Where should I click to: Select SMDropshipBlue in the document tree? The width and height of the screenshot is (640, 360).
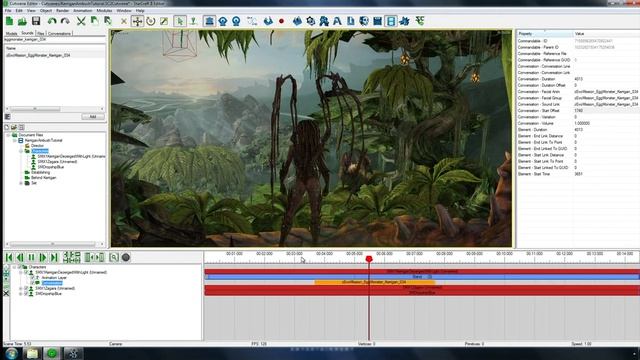(x=51, y=167)
